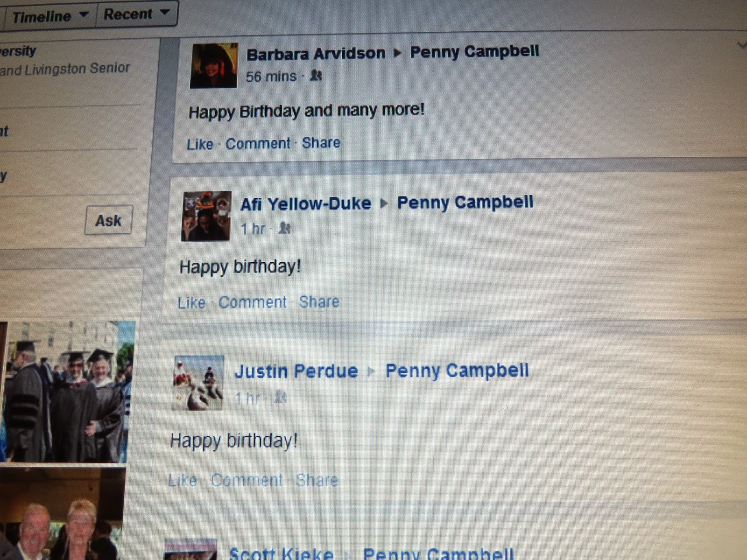The image size is (747, 560).
Task: Click friends audience icon on Justin's post
Action: click(280, 397)
